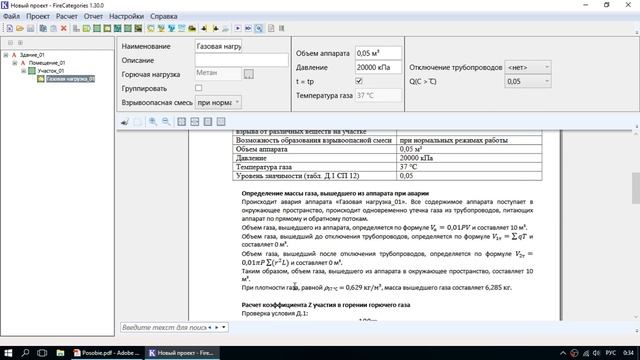Click the blank document page toolbar icon
Viewport: 640px width, 360px height.
tap(271, 29)
